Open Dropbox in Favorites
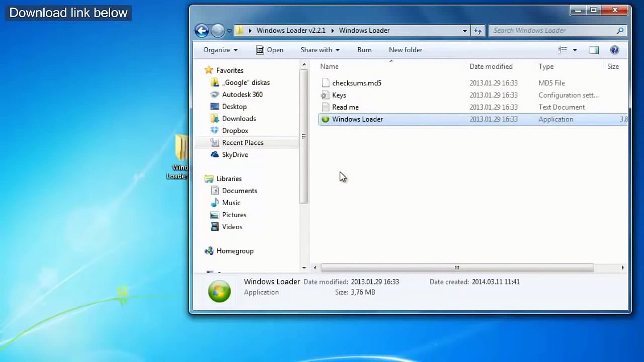This screenshot has height=362, width=644. pyautogui.click(x=235, y=131)
